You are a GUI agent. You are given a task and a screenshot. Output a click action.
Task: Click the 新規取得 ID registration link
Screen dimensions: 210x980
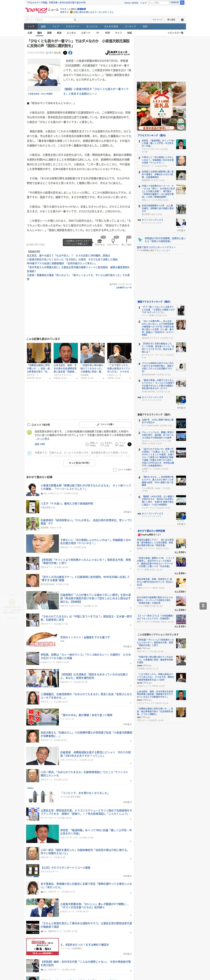82,9
